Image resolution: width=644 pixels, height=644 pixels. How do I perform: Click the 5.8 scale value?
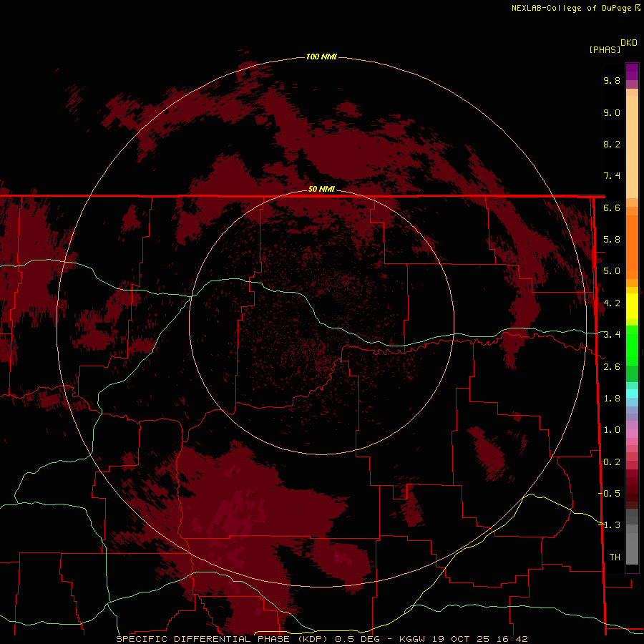pos(612,240)
